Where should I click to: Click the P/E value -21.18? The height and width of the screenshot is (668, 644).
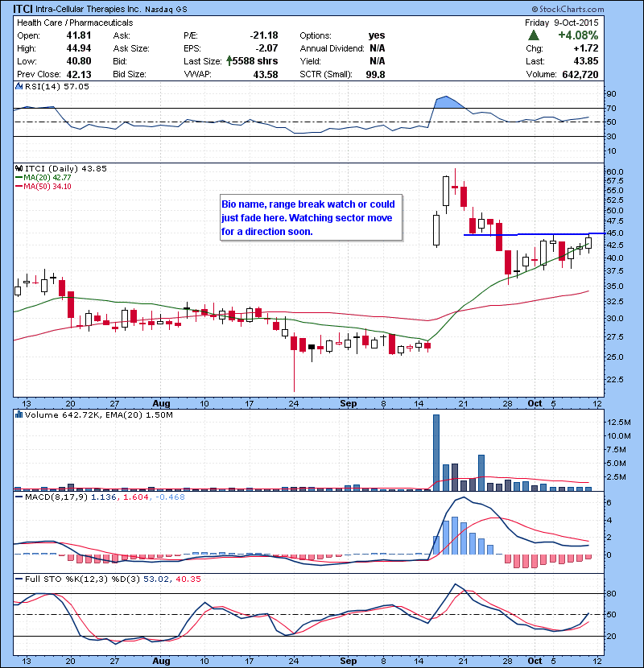tap(264, 35)
